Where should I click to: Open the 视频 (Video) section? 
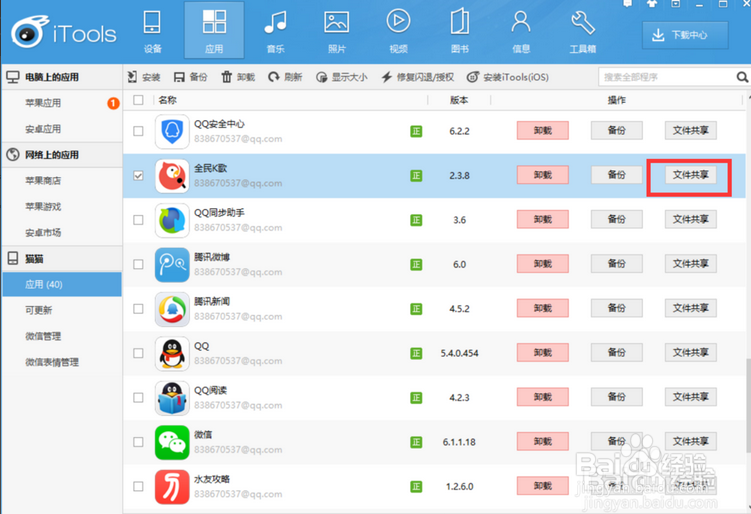398,32
